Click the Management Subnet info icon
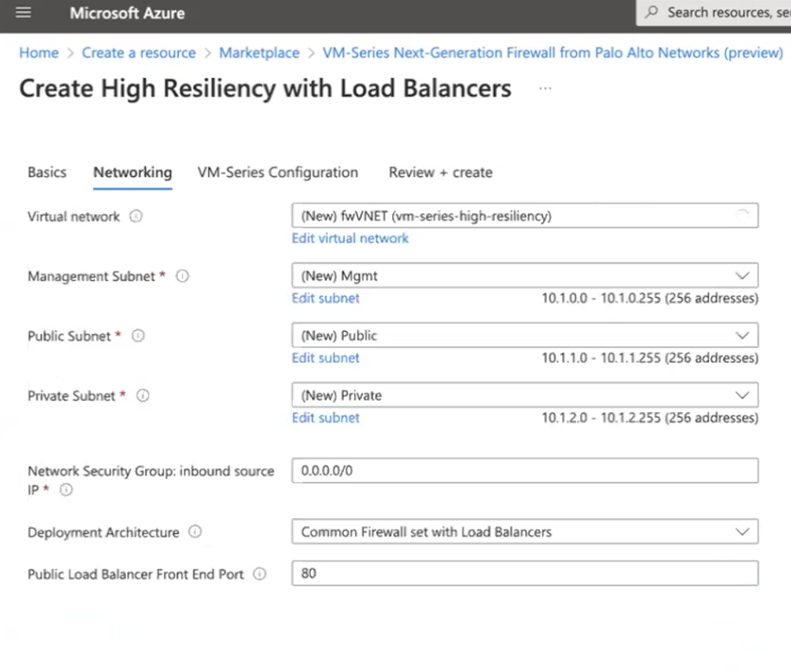This screenshot has height=672, width=791. (182, 276)
